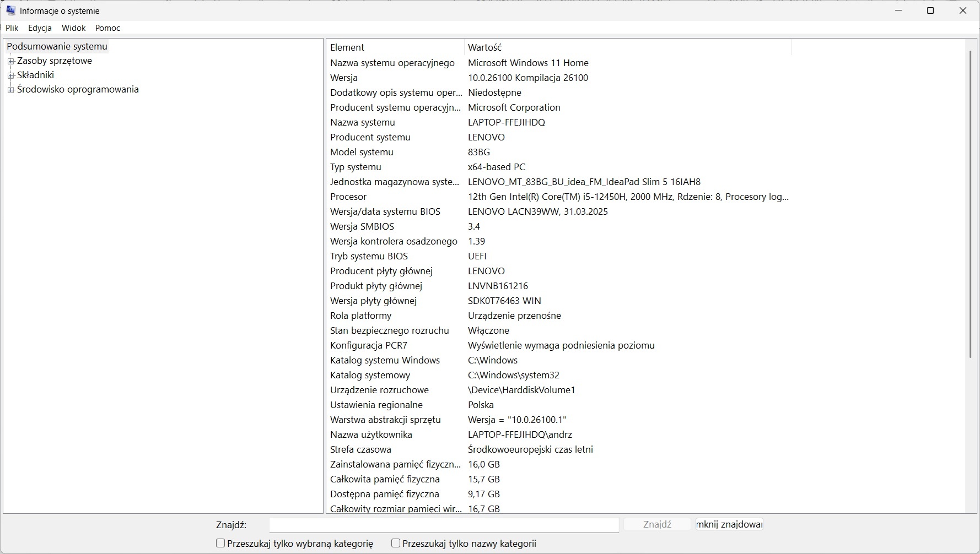Enable Przeszukaj tylko wybraną kategorię checkbox

(220, 544)
